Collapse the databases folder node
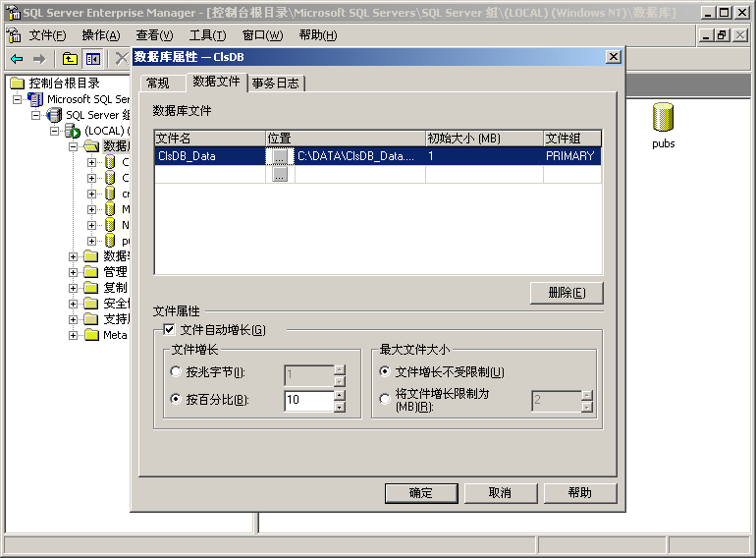This screenshot has height=558, width=756. click(73, 146)
